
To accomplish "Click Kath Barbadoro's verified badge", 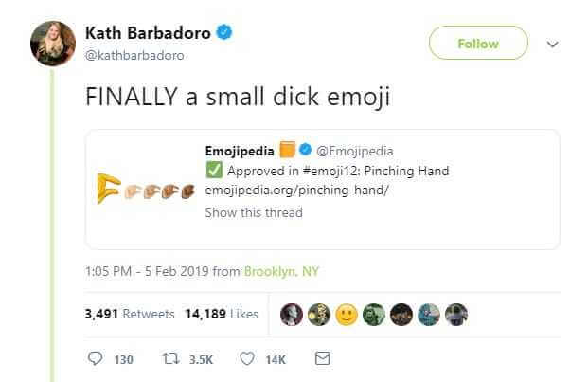I will pos(225,33).
